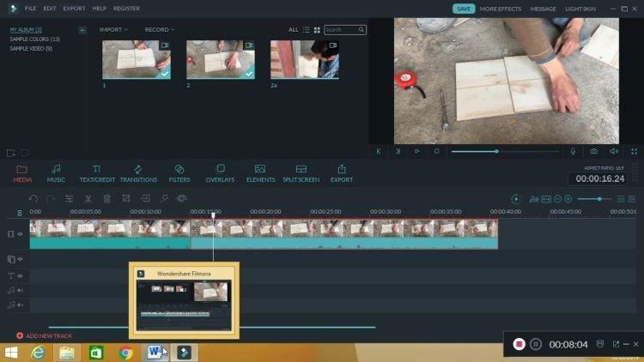The width and height of the screenshot is (644, 362).
Task: Open the audio mixer icon
Action: pos(533,199)
